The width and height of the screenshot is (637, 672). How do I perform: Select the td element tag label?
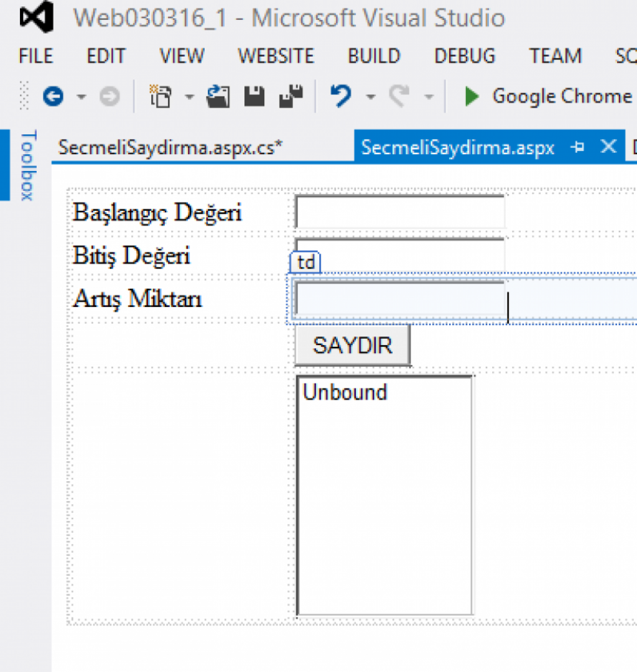(x=306, y=262)
